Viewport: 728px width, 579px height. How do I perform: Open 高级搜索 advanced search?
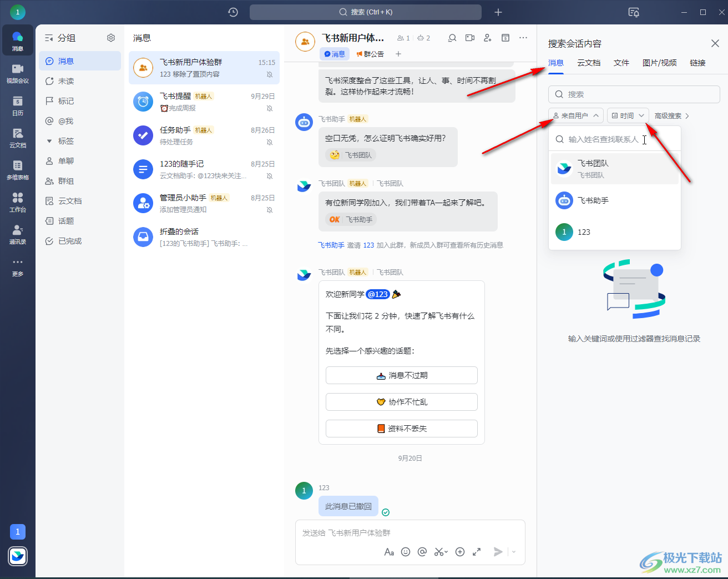671,115
